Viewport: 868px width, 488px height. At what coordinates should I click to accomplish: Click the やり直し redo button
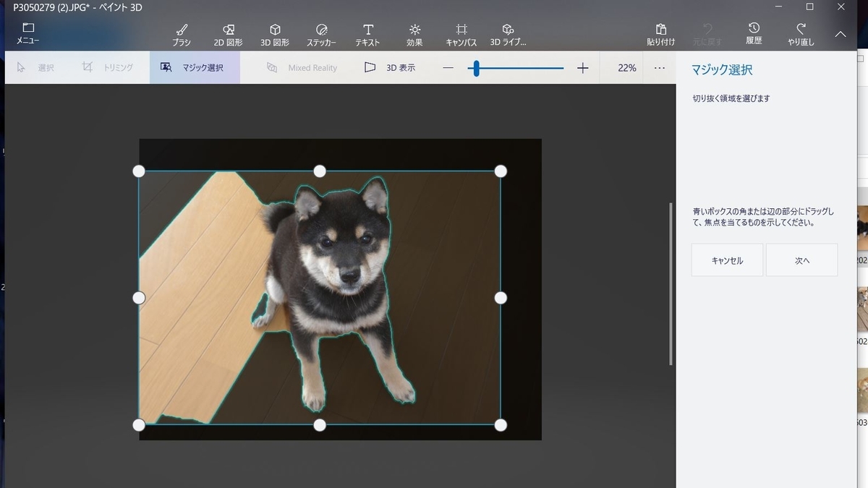click(801, 35)
